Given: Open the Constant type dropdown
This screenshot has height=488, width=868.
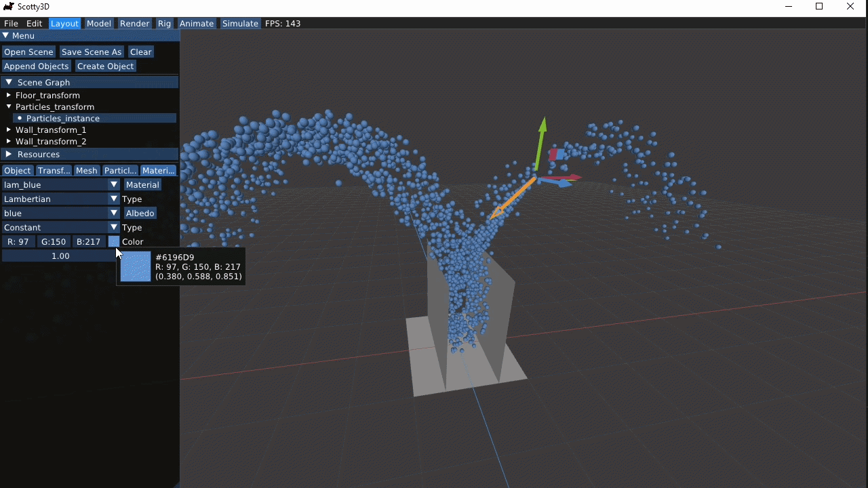Looking at the screenshot, I should pos(61,228).
